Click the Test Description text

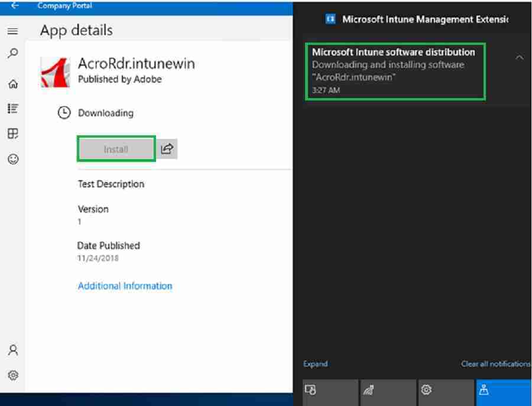click(x=111, y=184)
